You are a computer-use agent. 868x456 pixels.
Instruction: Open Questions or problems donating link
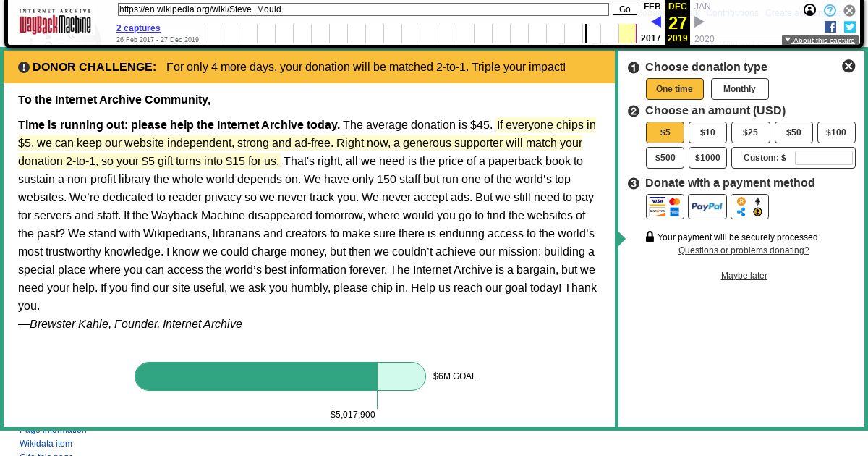pyautogui.click(x=744, y=250)
